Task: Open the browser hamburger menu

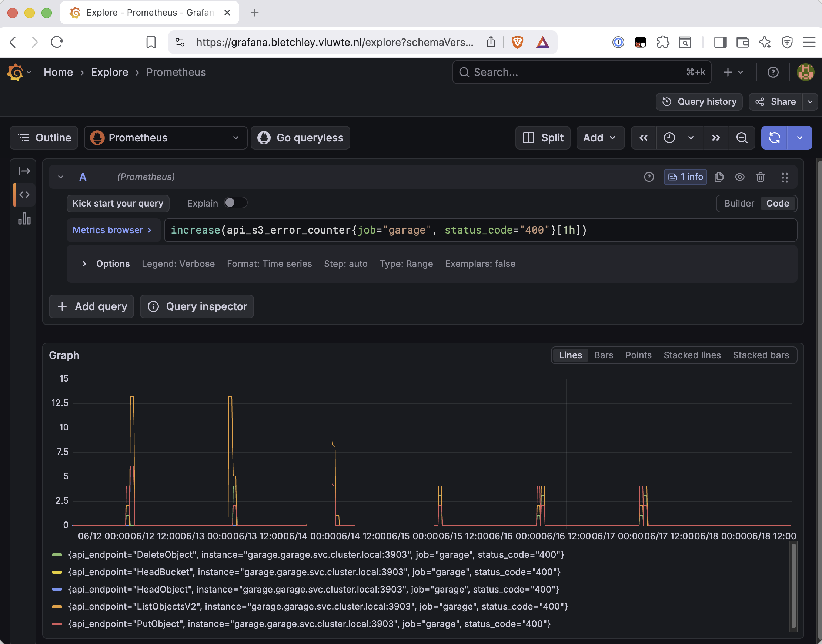Action: tap(809, 42)
